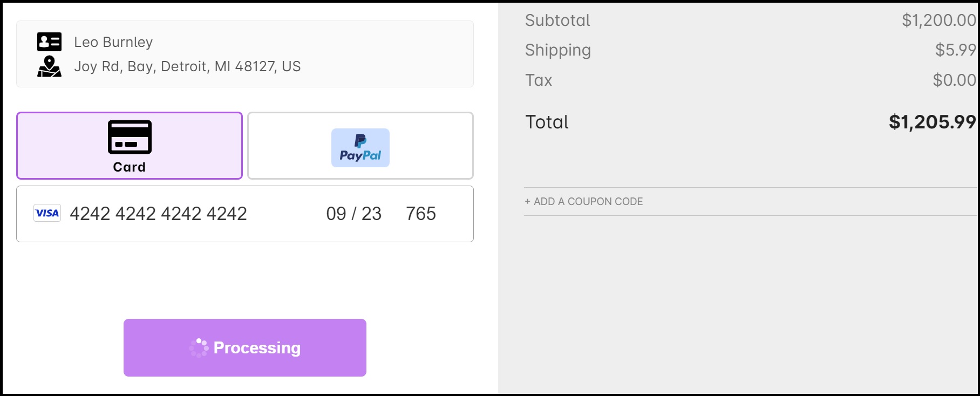Click the Total amount $1,205.99

[932, 122]
